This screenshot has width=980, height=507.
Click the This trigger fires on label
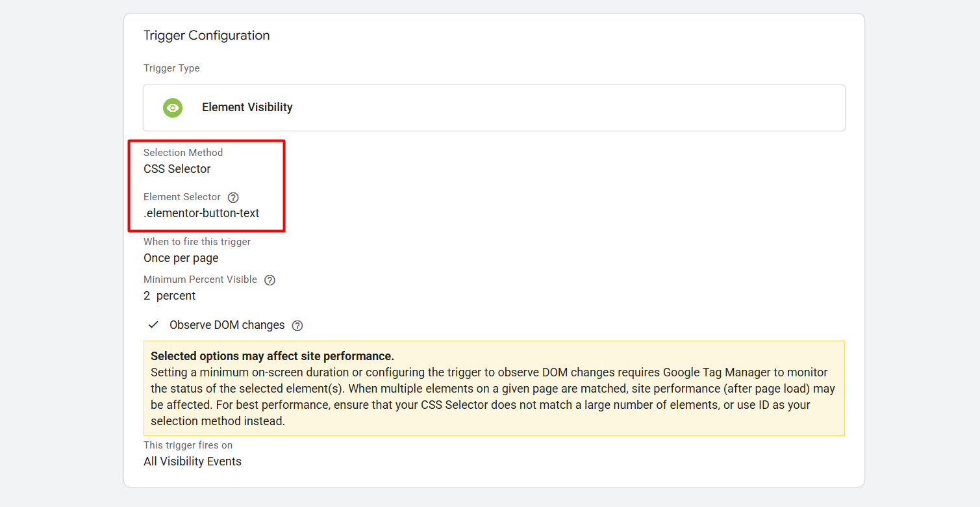[x=188, y=445]
